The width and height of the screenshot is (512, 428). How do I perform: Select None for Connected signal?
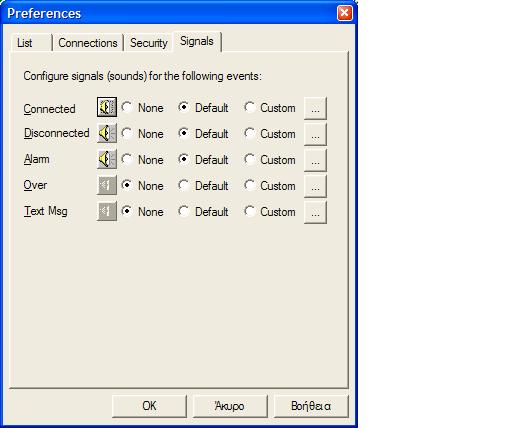coord(142,108)
